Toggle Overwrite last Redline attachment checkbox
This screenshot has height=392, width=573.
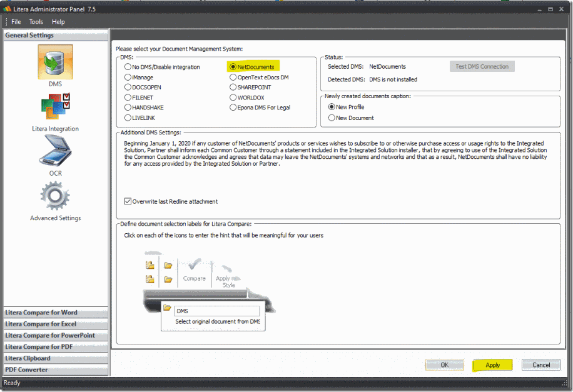click(128, 201)
